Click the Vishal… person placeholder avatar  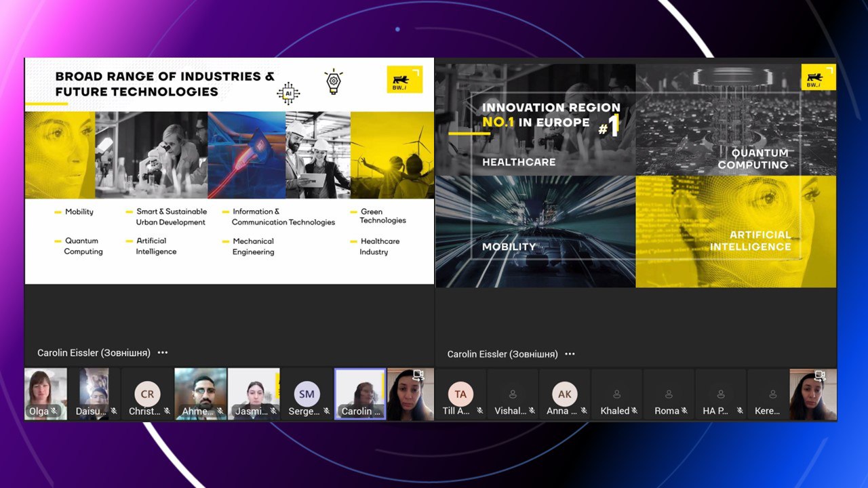(x=513, y=394)
